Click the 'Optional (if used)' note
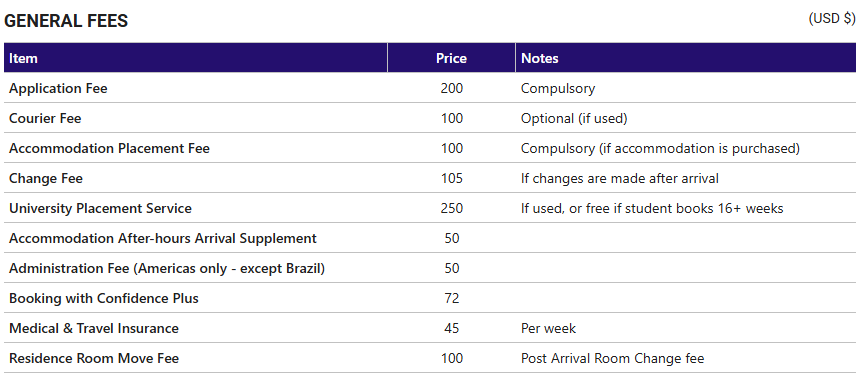Screen dimensions: 863x382 [x=574, y=118]
